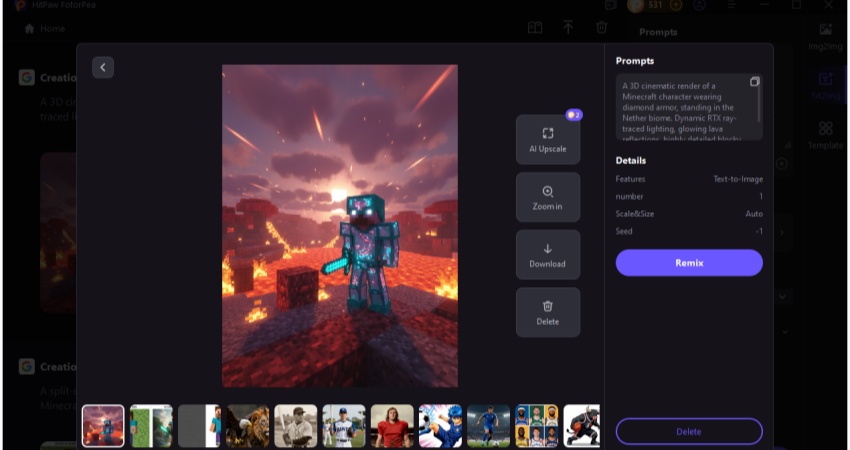Click the large Minecraft preview image
The height and width of the screenshot is (450, 850).
click(340, 226)
